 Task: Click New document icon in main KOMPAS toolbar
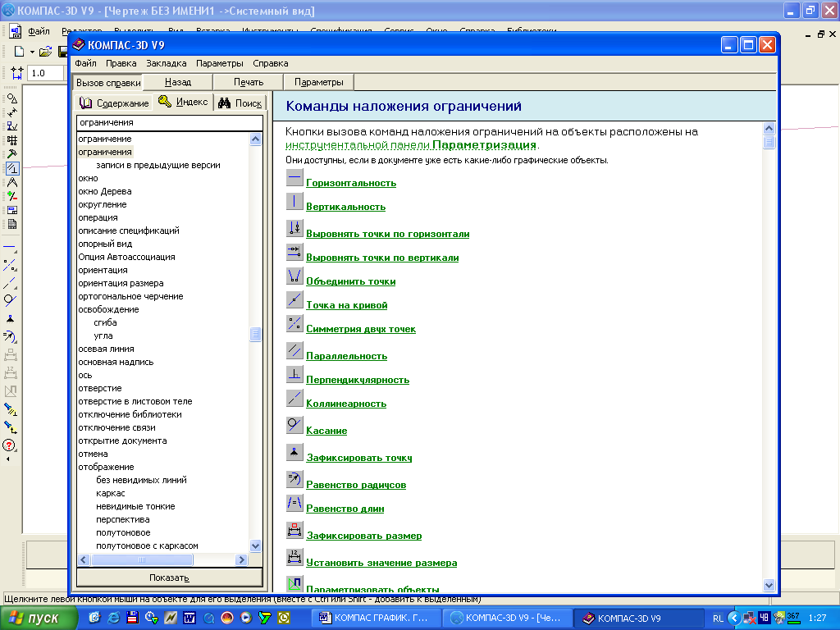click(x=20, y=52)
